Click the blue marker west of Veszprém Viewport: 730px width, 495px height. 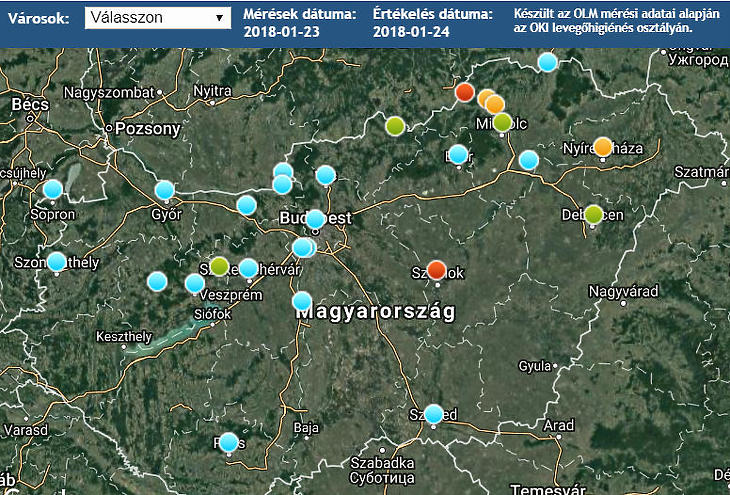coord(157,282)
